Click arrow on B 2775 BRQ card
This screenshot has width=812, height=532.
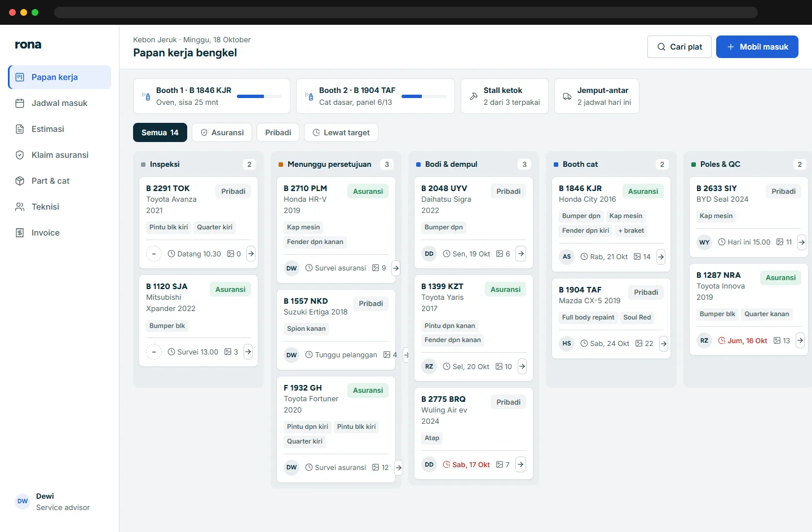point(520,464)
